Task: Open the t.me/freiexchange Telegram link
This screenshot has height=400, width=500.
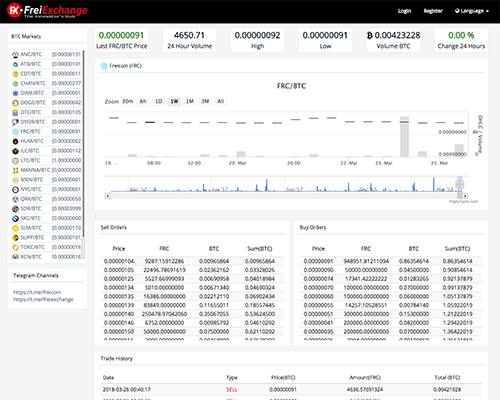Action: (43, 299)
